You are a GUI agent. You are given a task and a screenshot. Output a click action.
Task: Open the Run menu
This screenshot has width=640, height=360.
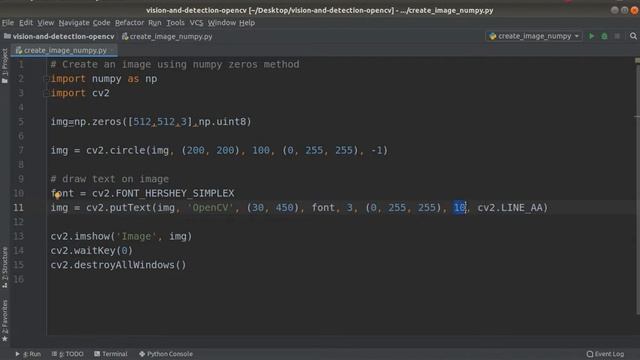155,23
